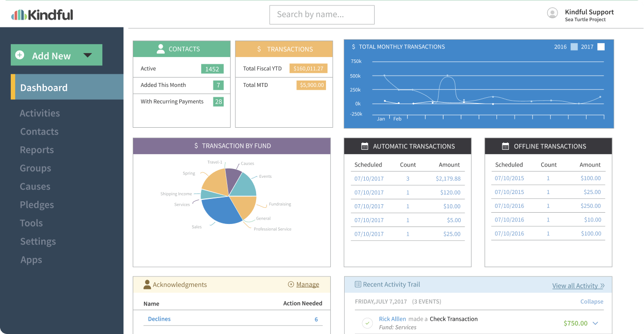This screenshot has width=644, height=334.
Task: Click the Acknowledgments person icon
Action: 147,284
